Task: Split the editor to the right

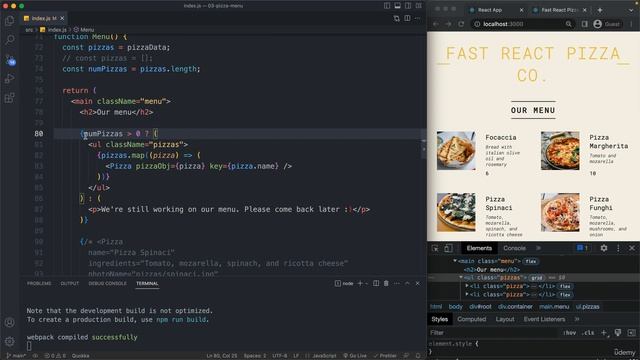Action: [x=407, y=18]
